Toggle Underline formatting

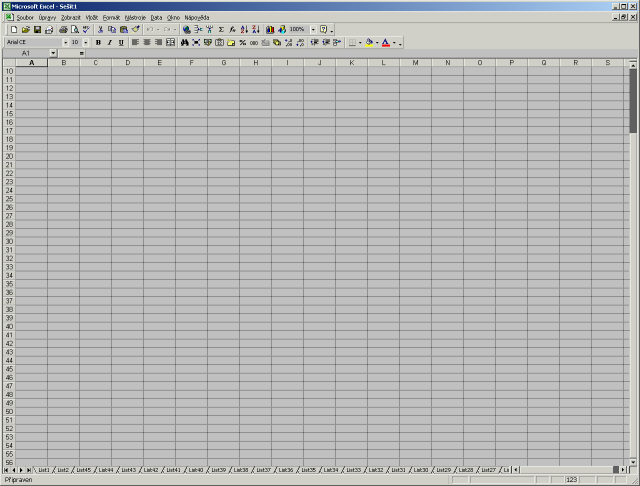(122, 43)
